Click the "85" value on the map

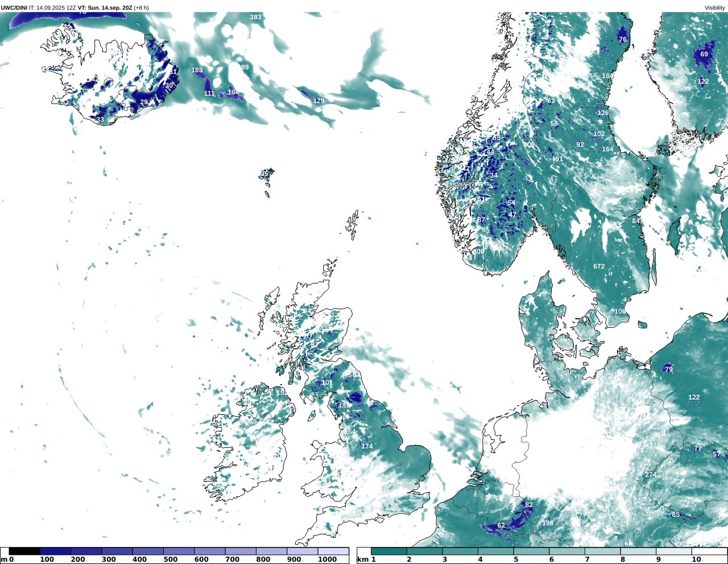coord(676,514)
